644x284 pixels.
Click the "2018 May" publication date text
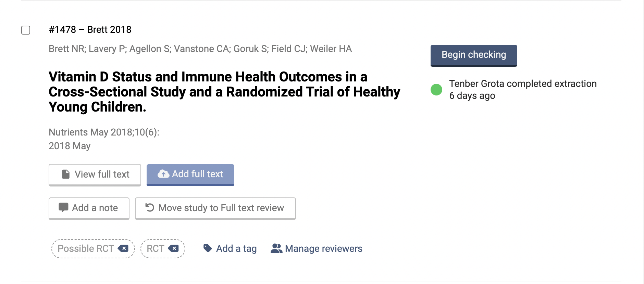pos(70,146)
